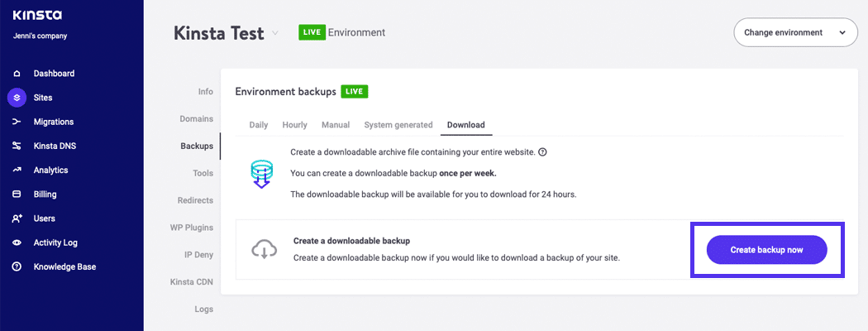Viewport: 868px width, 331px height.
Task: Open Analytics using the chart icon
Action: pyautogui.click(x=17, y=170)
